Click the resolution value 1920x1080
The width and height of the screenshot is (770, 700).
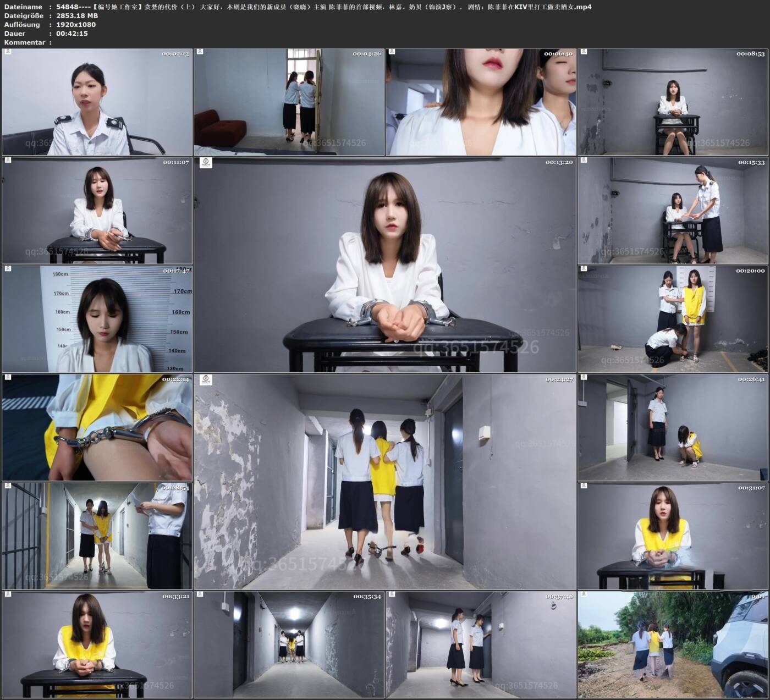tap(76, 25)
